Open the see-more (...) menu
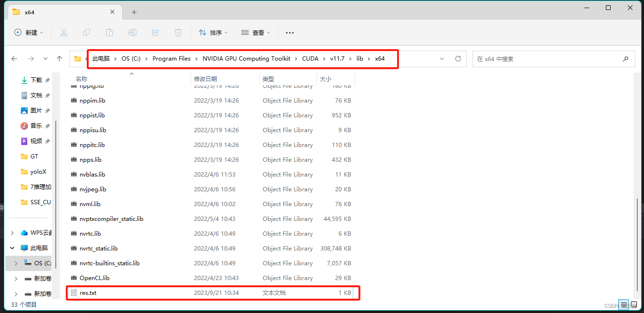The height and width of the screenshot is (313, 644). (x=289, y=32)
